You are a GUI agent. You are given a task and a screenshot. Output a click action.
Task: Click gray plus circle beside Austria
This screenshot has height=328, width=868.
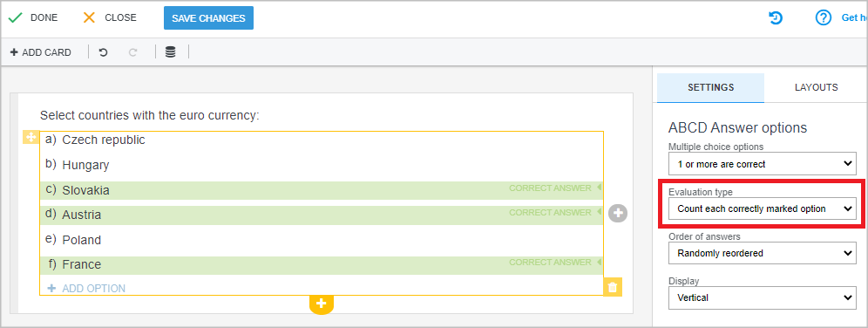click(x=618, y=213)
